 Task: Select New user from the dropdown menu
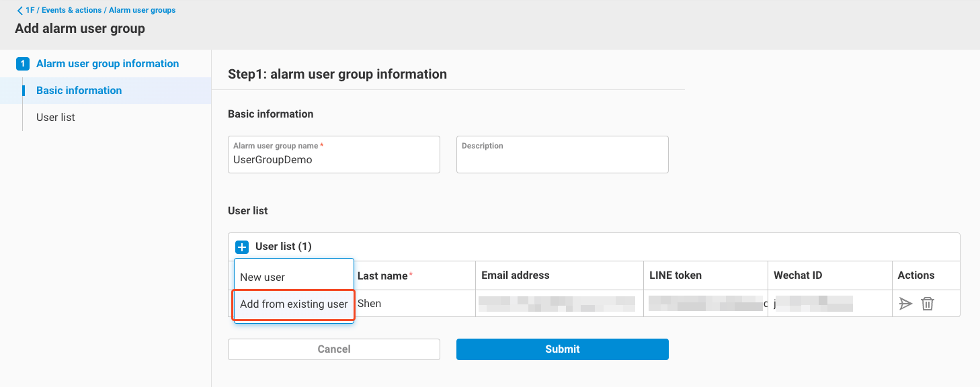(263, 277)
